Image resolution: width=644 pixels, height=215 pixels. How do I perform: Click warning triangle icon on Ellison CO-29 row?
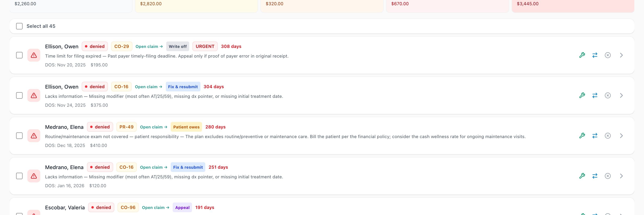click(x=34, y=55)
